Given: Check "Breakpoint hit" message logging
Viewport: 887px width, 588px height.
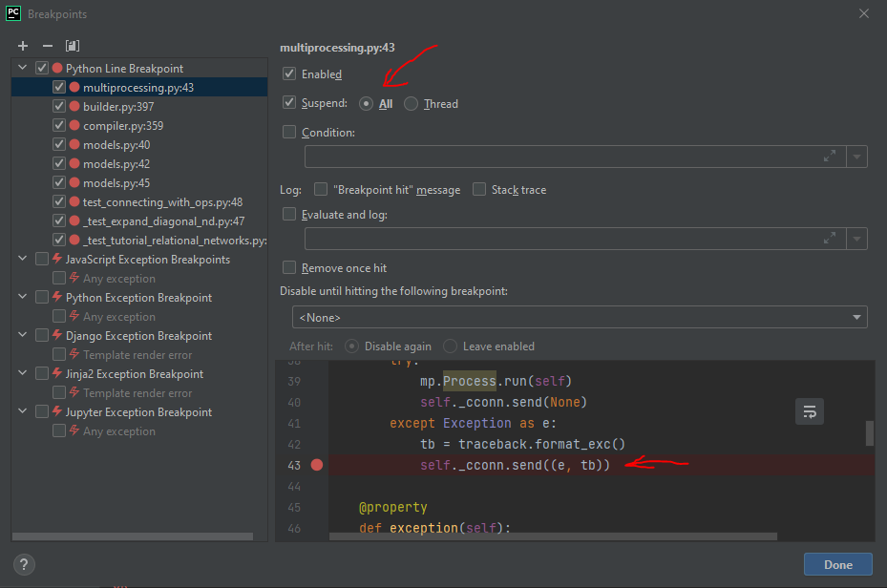Looking at the screenshot, I should 321,189.
